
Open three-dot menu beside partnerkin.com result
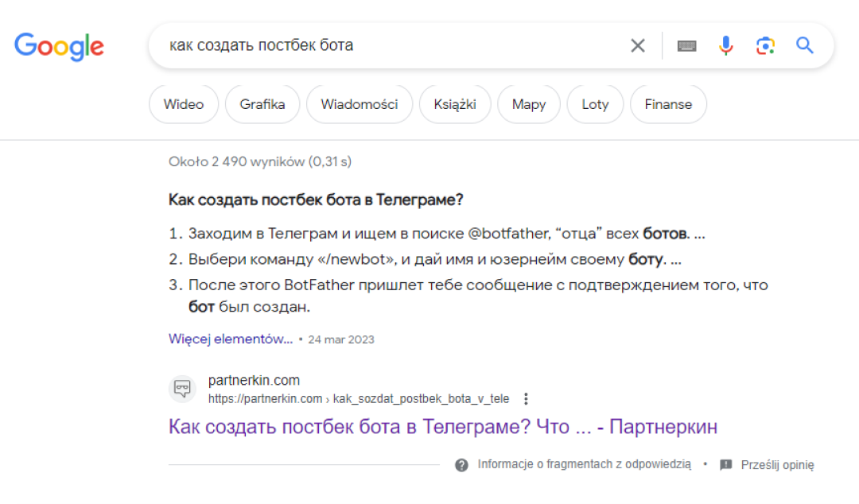[526, 399]
